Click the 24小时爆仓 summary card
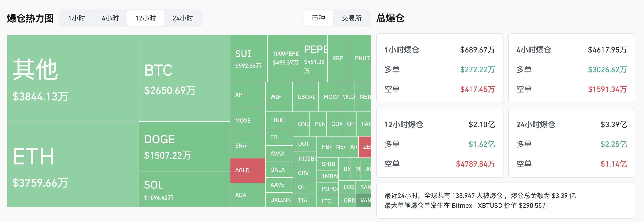Image resolution: width=644 pixels, height=222 pixels. (571, 143)
